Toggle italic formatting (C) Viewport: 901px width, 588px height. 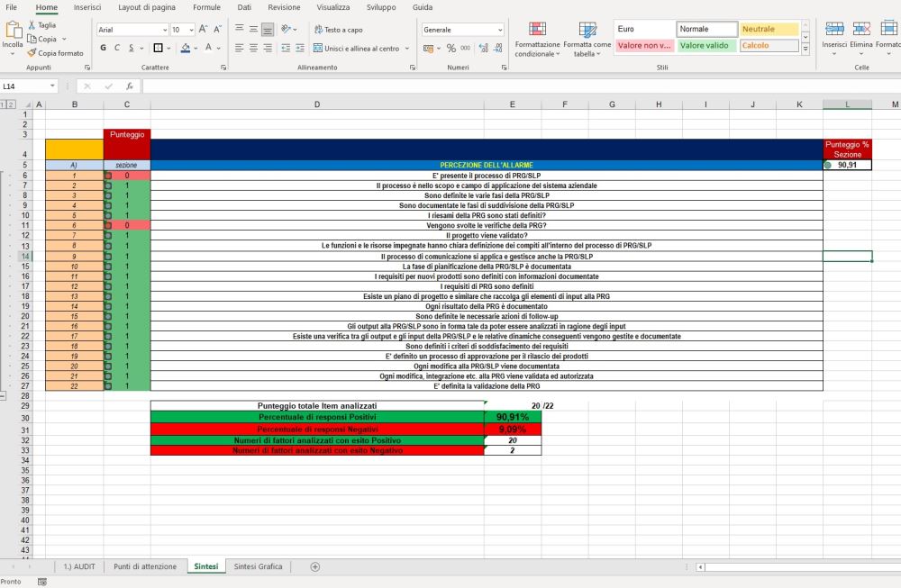tap(117, 49)
